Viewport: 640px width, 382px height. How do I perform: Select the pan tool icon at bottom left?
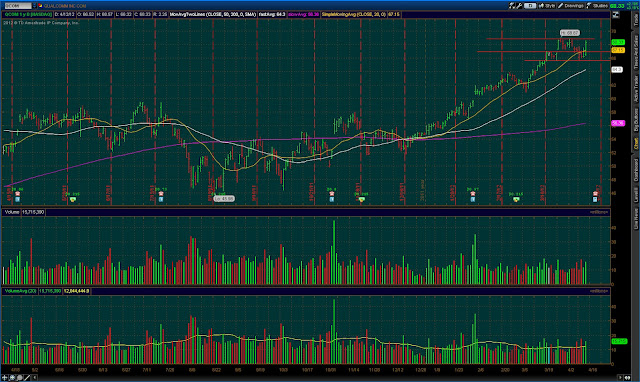tap(12, 378)
